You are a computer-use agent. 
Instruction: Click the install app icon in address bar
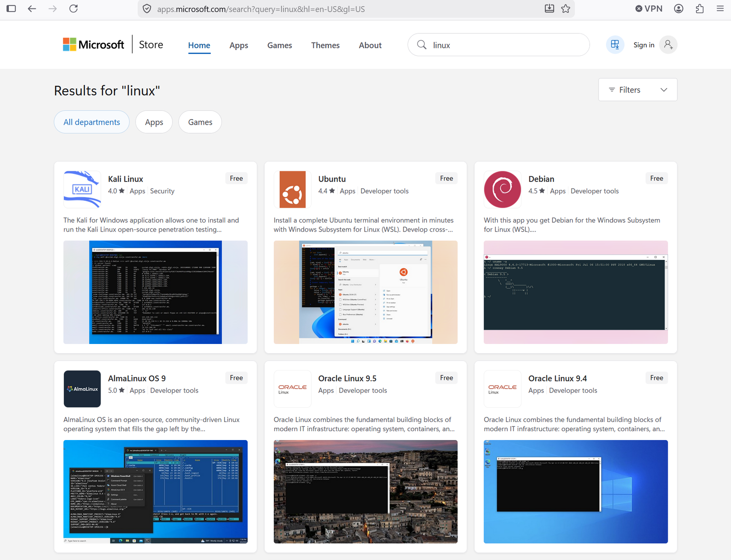click(x=549, y=8)
